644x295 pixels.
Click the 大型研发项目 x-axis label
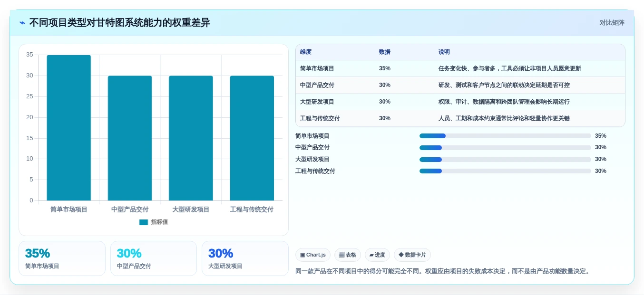[191, 209]
